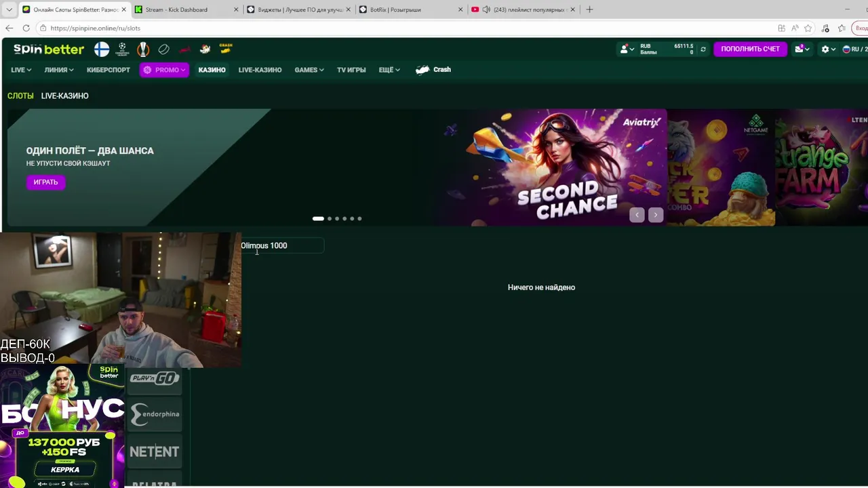Open the КАЗИНО menu item
The width and height of the screenshot is (868, 488).
[212, 70]
